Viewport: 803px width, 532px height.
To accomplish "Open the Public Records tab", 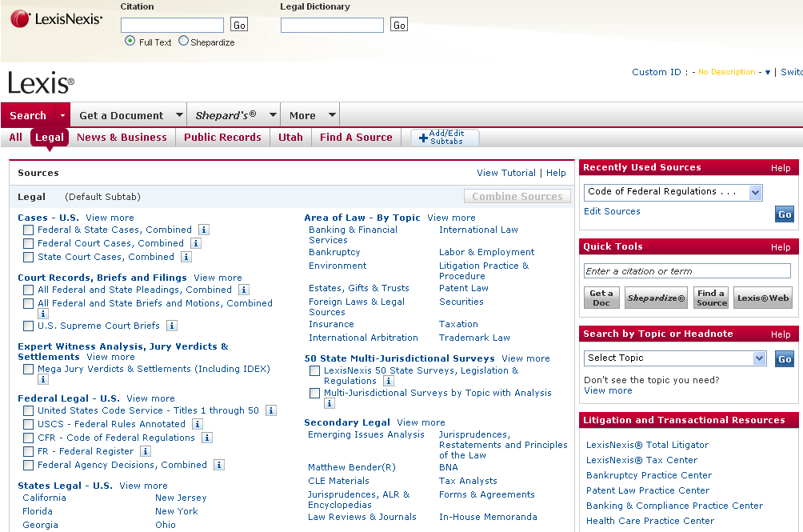I will [222, 138].
